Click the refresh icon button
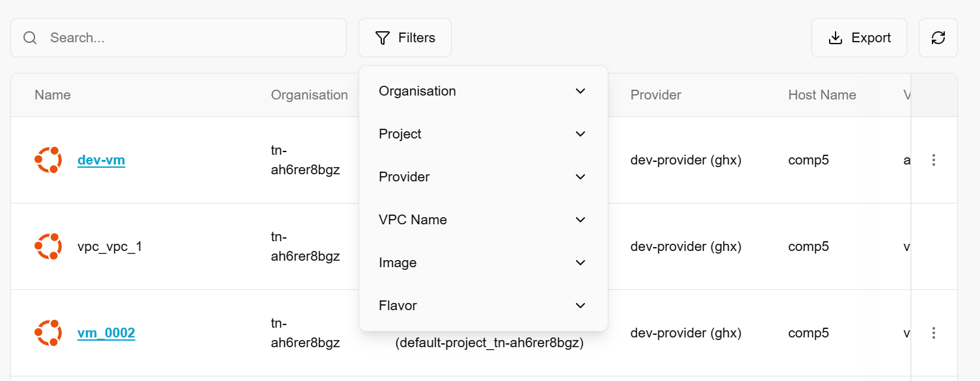Viewport: 980px width, 381px height. pos(938,38)
